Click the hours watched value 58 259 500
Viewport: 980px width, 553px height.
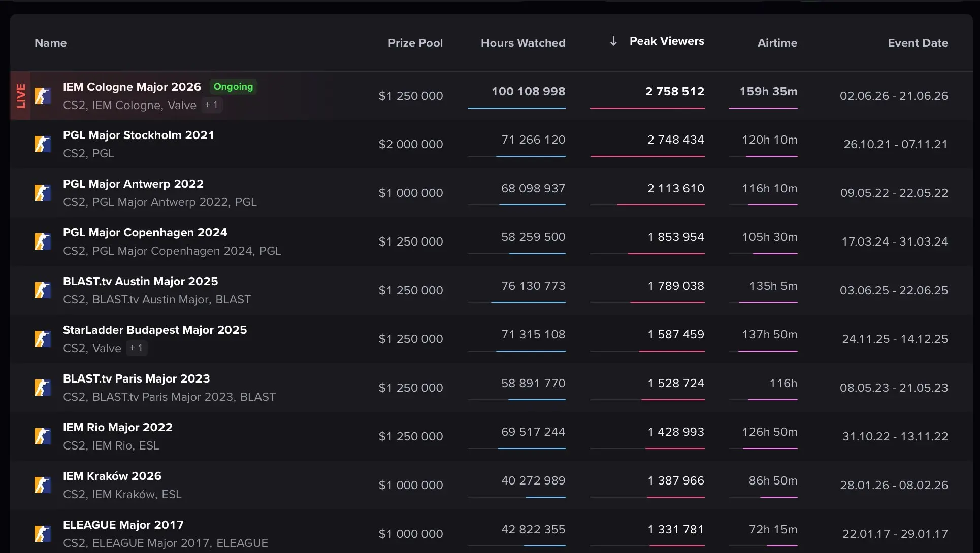[x=533, y=237]
